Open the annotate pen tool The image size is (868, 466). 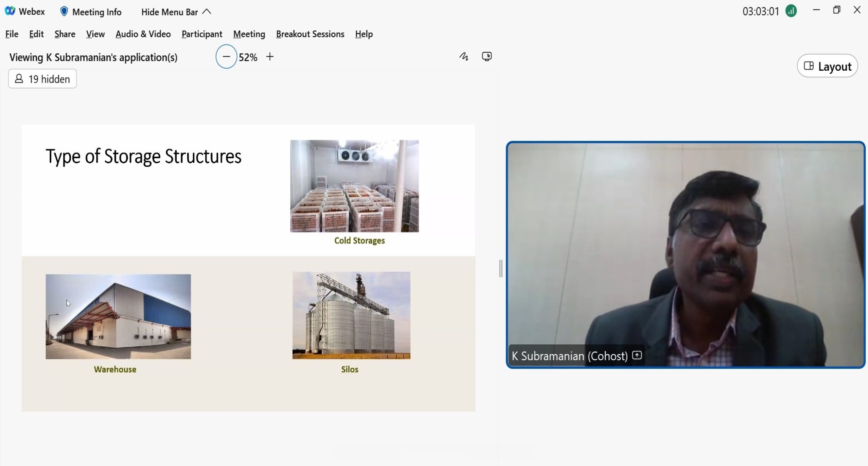[464, 57]
